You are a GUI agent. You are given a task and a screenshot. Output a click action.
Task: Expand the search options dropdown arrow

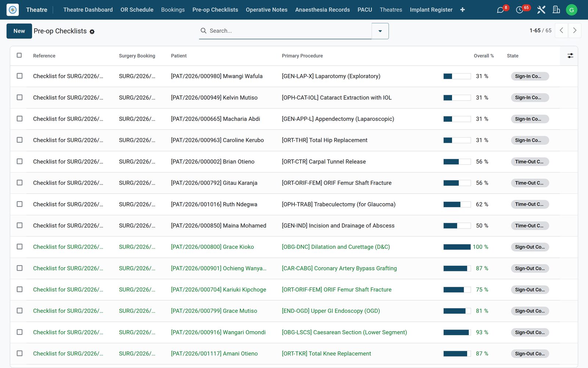tap(380, 31)
